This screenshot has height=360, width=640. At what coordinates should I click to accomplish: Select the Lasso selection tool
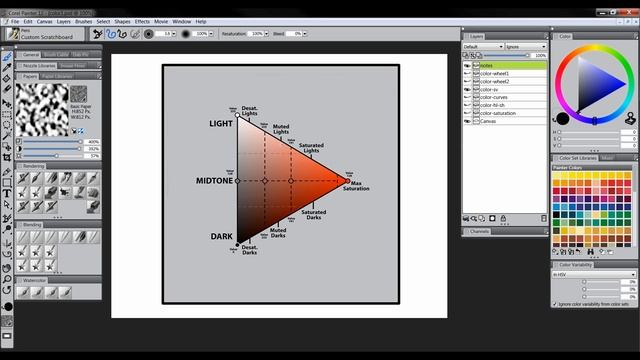click(x=7, y=125)
